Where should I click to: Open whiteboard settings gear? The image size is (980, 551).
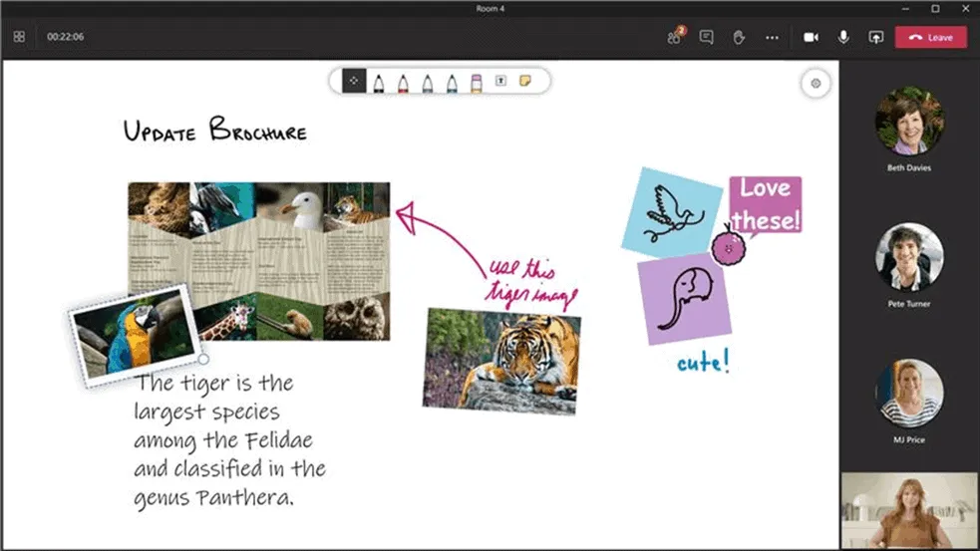pos(816,84)
